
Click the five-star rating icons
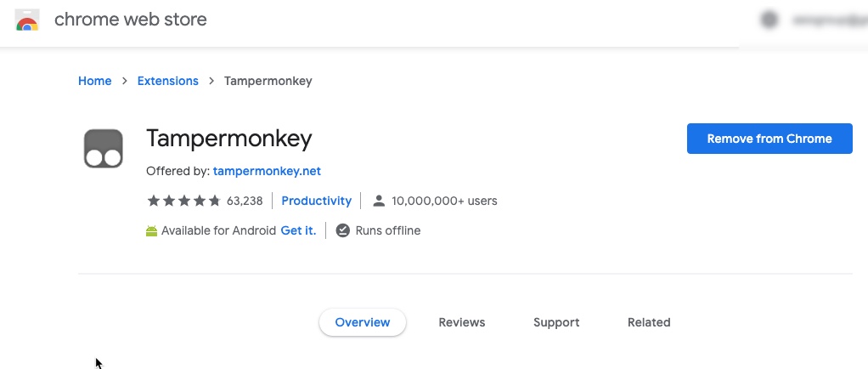pos(183,201)
